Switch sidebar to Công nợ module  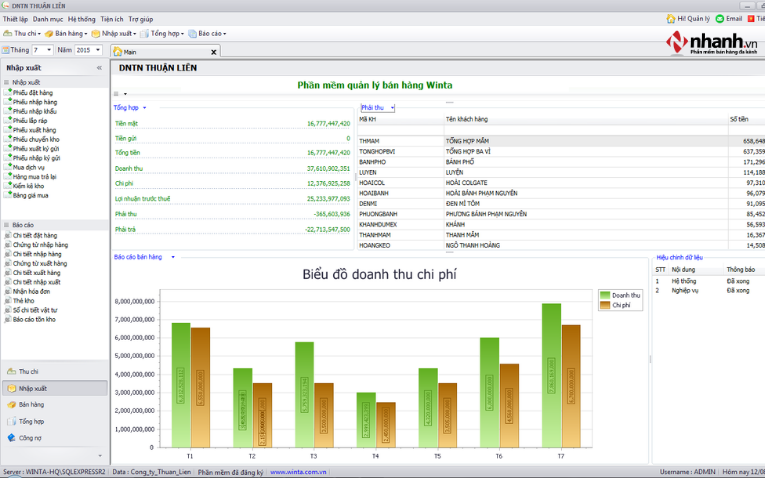click(55, 438)
